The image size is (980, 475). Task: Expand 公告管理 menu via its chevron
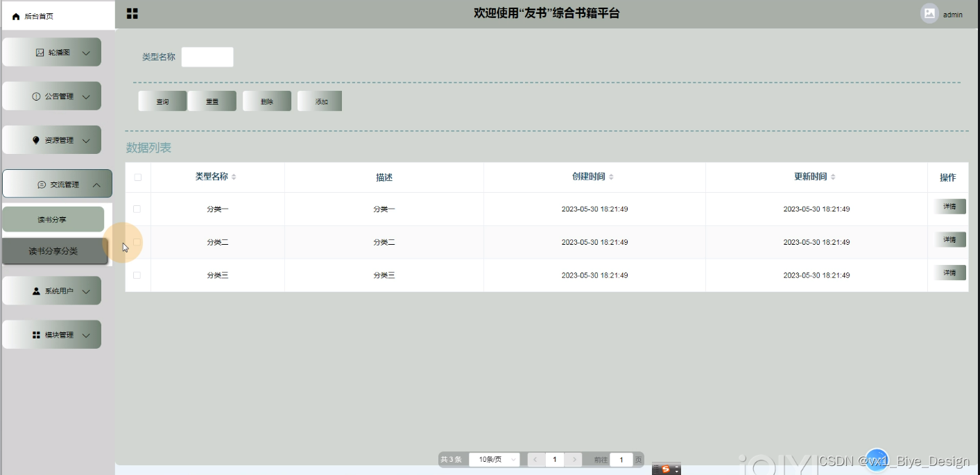86,97
